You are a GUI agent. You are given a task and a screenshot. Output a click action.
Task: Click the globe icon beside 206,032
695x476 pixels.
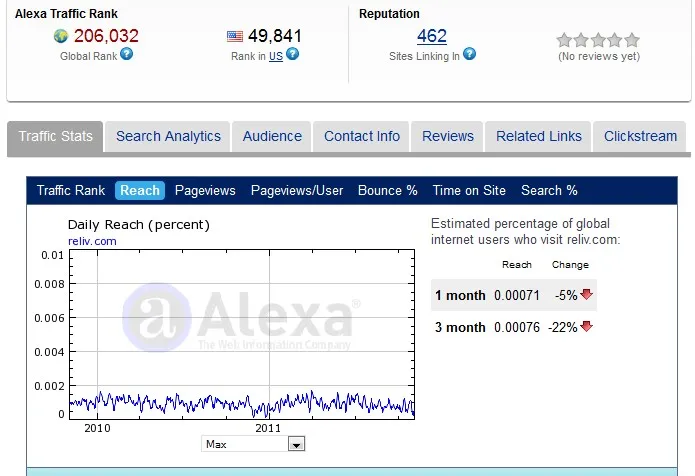tap(61, 36)
